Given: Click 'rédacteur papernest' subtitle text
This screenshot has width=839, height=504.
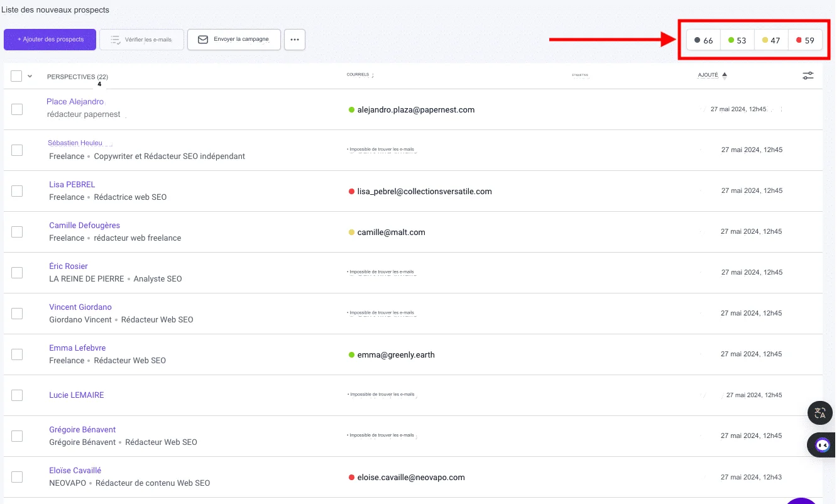Looking at the screenshot, I should (x=84, y=115).
